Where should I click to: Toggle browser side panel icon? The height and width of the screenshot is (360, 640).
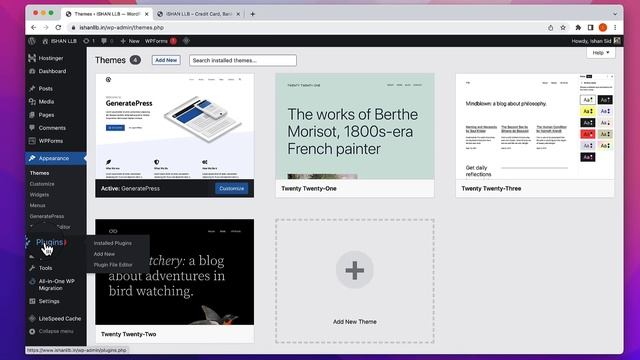[x=590, y=28]
